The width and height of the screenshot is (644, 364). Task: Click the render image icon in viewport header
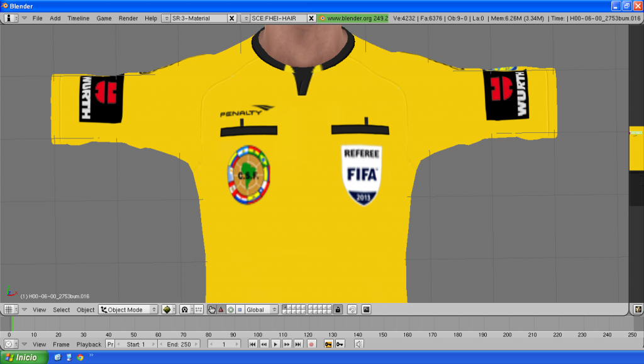pyautogui.click(x=367, y=309)
